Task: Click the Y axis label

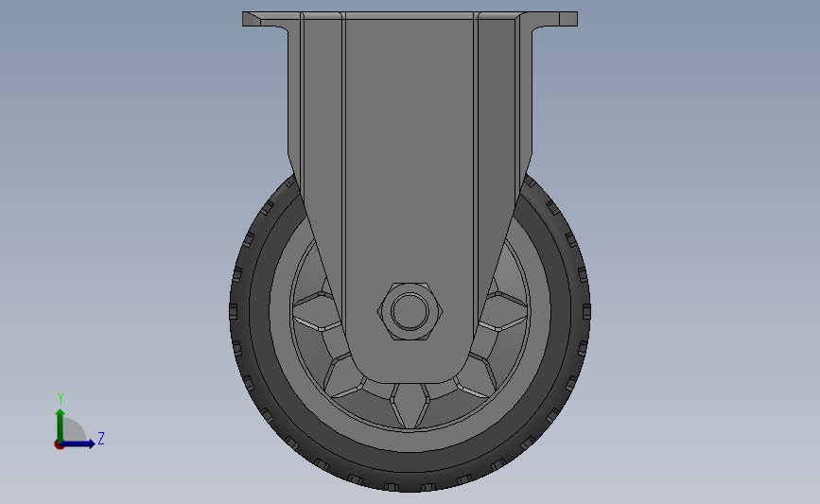Action: click(x=61, y=398)
